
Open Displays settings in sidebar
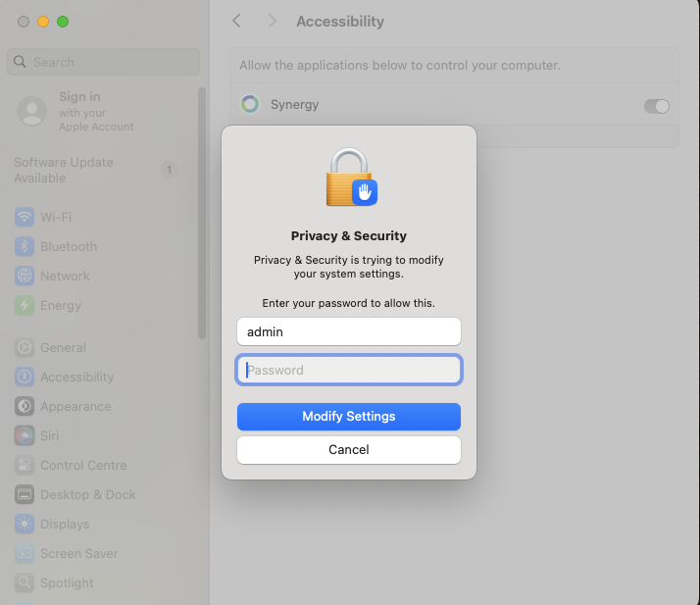pos(65,524)
